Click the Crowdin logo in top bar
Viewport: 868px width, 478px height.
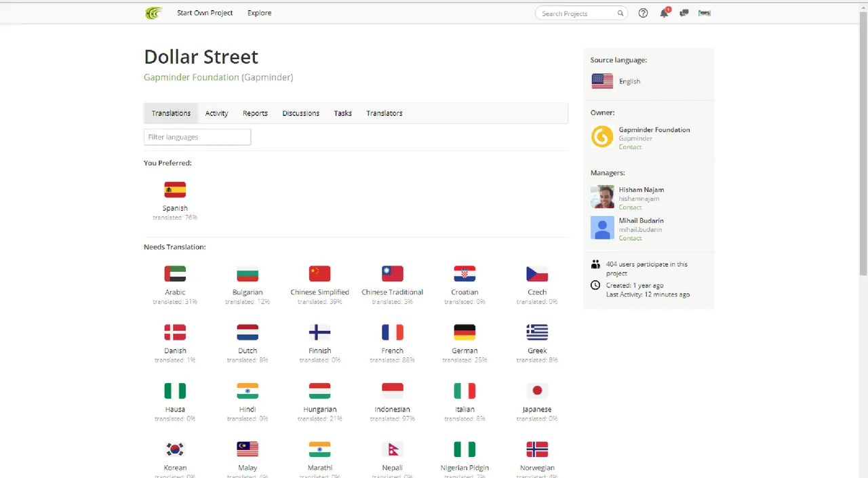coord(153,13)
